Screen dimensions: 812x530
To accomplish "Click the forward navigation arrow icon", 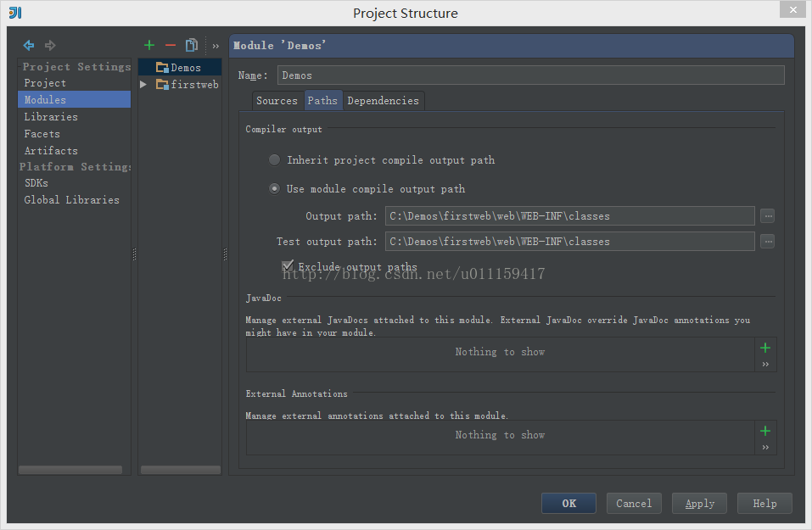I will 50,46.
